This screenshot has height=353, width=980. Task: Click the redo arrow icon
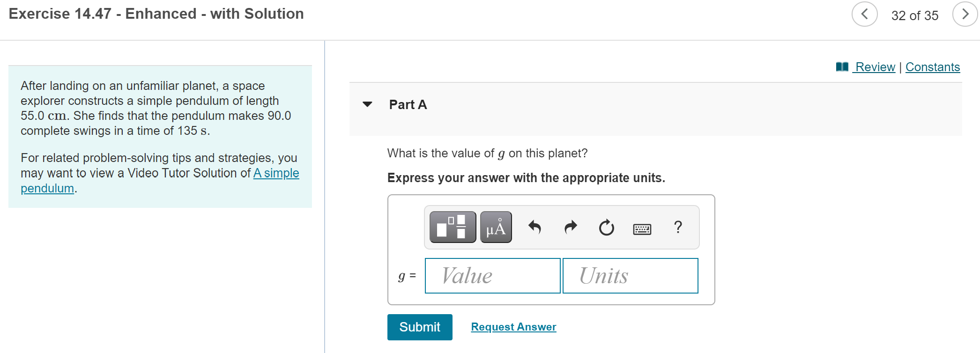coord(571,228)
